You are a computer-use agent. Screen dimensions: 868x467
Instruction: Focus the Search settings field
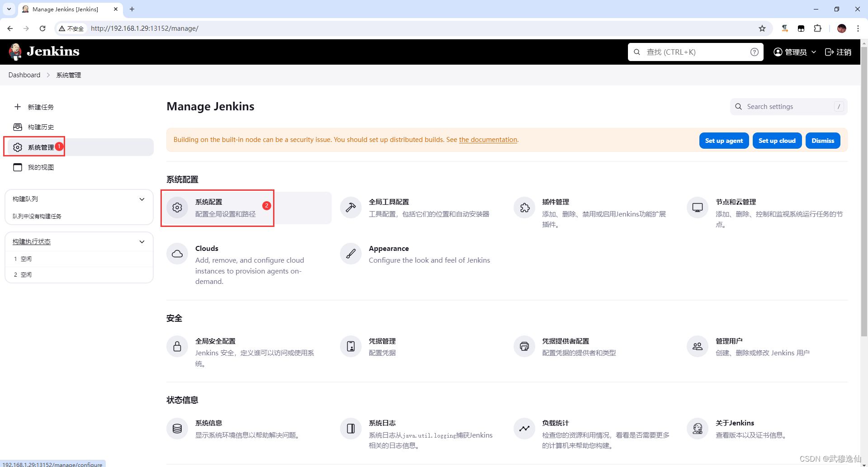tap(788, 107)
